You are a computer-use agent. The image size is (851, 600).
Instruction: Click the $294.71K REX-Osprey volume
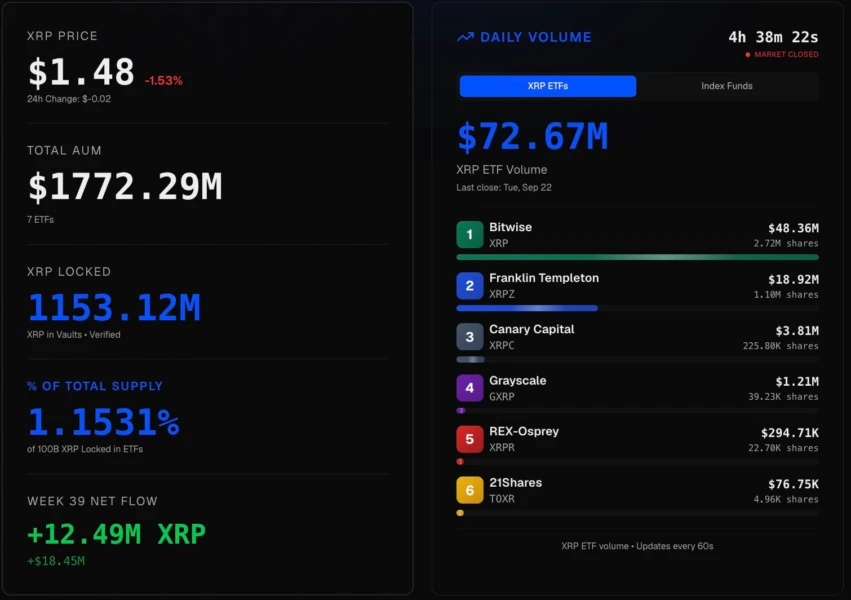click(790, 433)
